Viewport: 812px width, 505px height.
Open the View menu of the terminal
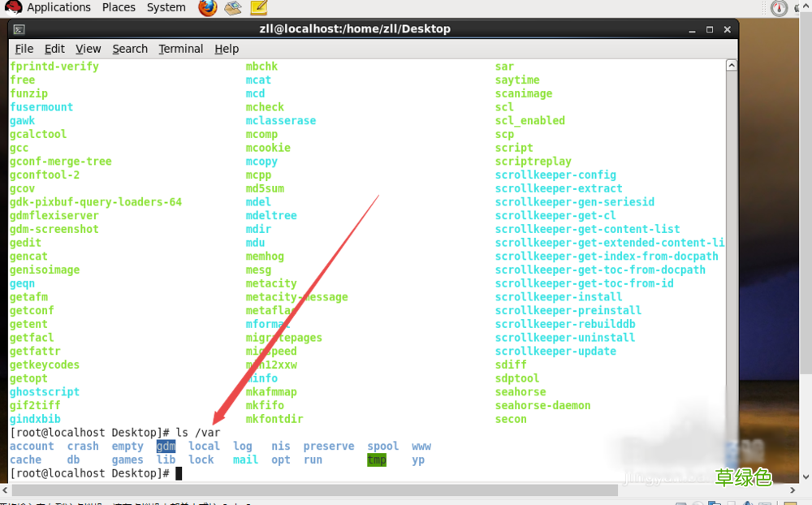pos(88,48)
